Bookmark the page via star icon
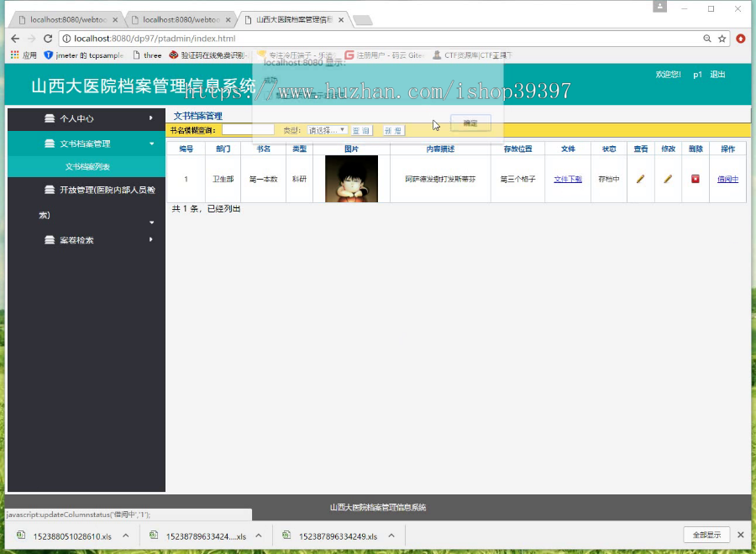 pyautogui.click(x=722, y=39)
